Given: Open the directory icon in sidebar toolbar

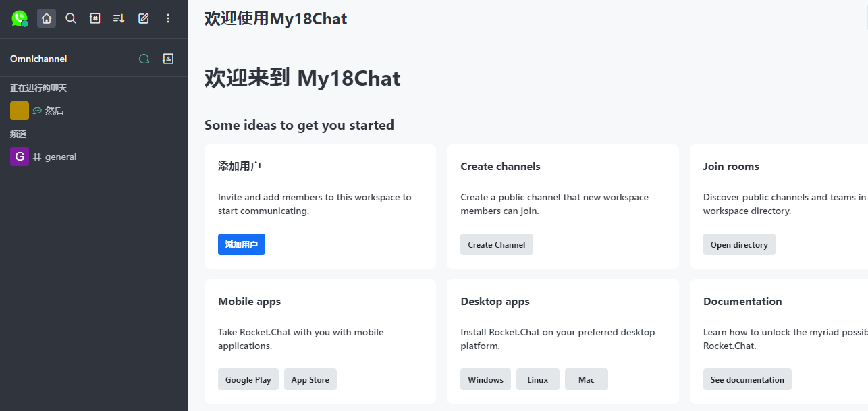Looking at the screenshot, I should coord(95,18).
